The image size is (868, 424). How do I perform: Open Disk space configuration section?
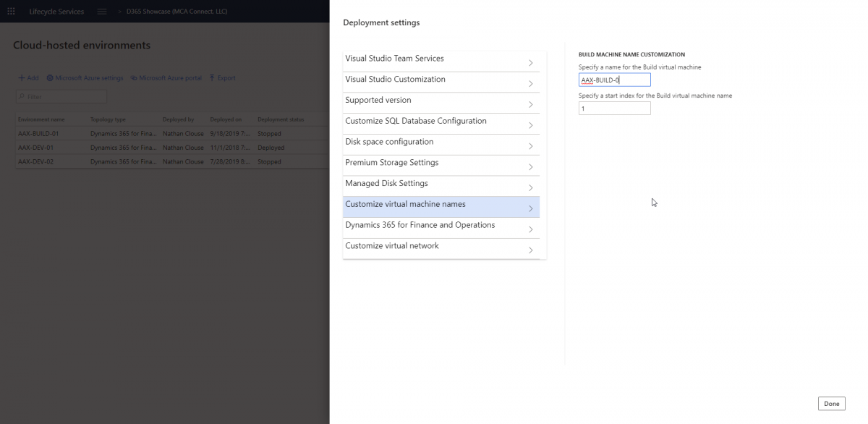(441, 145)
